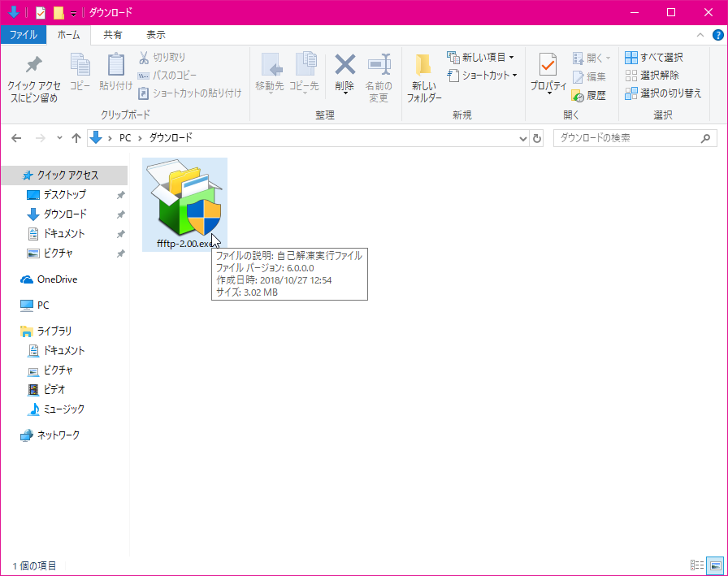Open Copy to (コピー先) menu
The width and height of the screenshot is (728, 576).
point(304,73)
